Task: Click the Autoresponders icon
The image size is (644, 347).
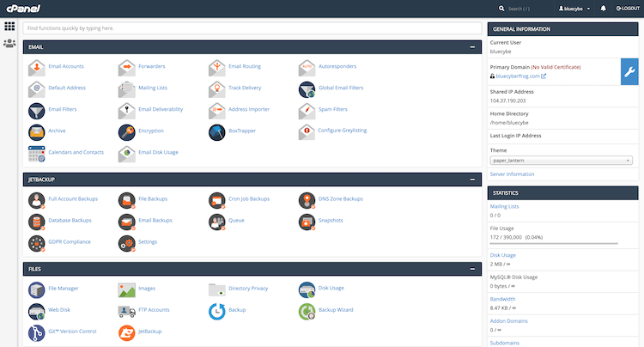Action: 307,68
